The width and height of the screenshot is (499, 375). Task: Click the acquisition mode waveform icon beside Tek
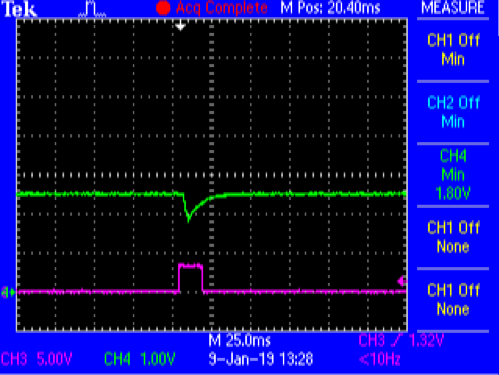click(x=92, y=9)
